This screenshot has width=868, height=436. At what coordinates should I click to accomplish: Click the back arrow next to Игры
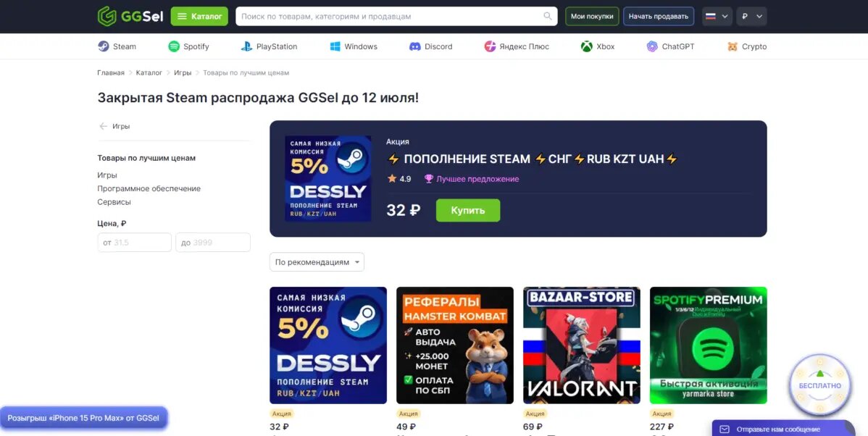(103, 126)
